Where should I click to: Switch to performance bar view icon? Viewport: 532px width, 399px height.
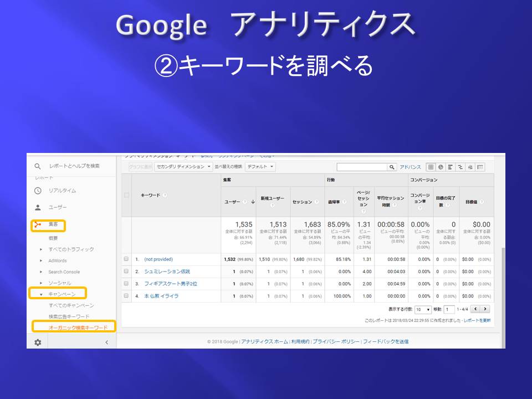click(450, 167)
